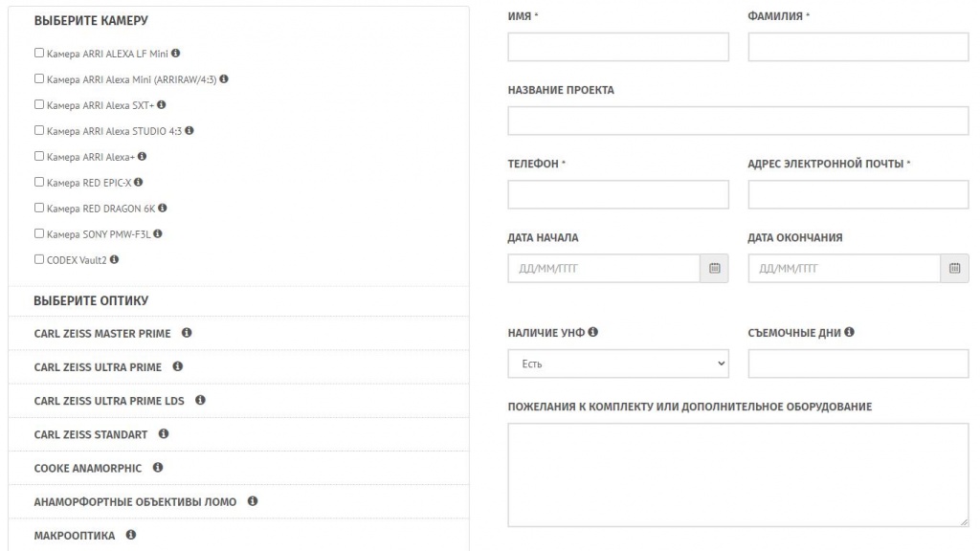The width and height of the screenshot is (980, 551).
Task: Show info for Камера ARRI ALEXA LF Mini
Action: click(176, 54)
